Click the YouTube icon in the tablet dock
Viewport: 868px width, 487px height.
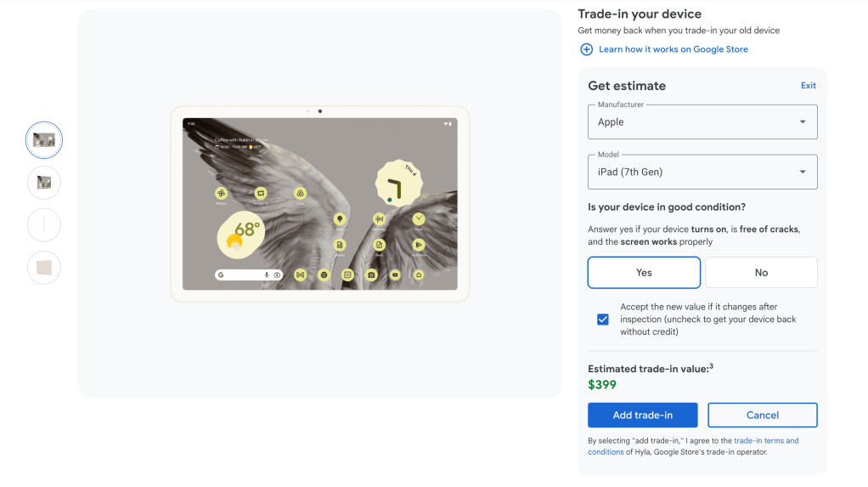395,275
